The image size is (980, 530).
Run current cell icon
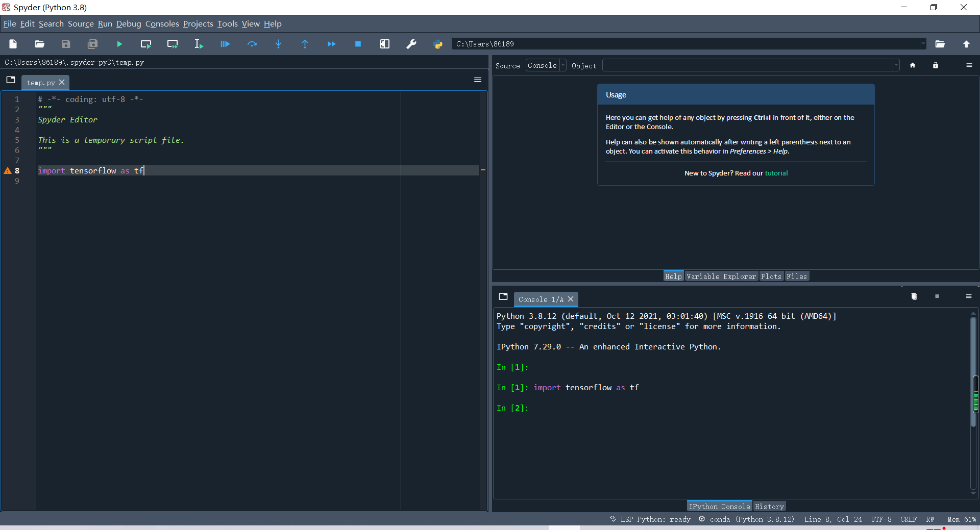(146, 44)
